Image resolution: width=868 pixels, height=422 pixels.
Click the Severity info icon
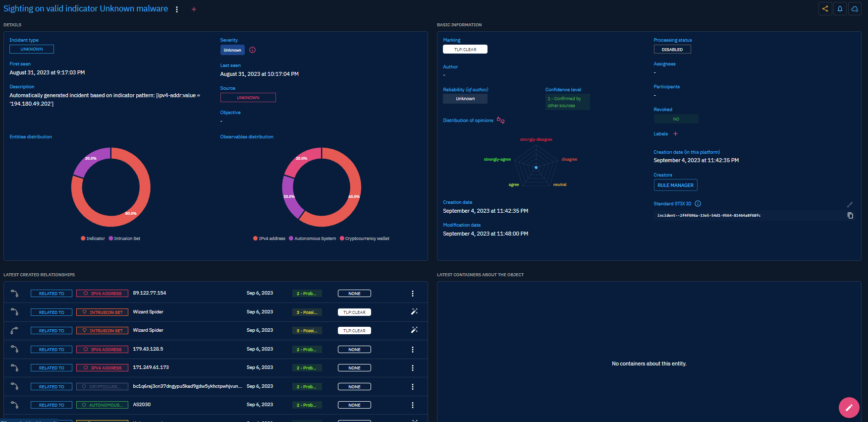[252, 50]
